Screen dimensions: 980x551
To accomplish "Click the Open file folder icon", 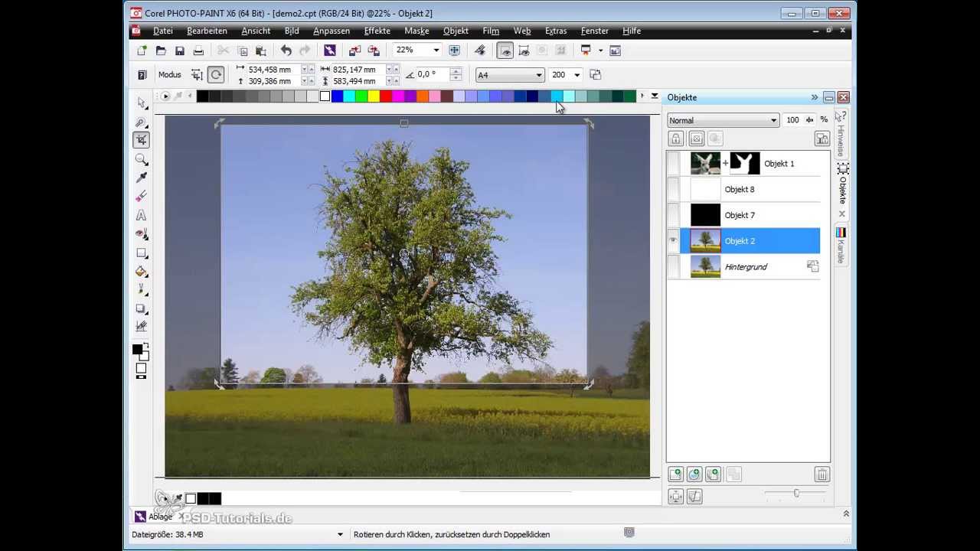I will (x=161, y=51).
